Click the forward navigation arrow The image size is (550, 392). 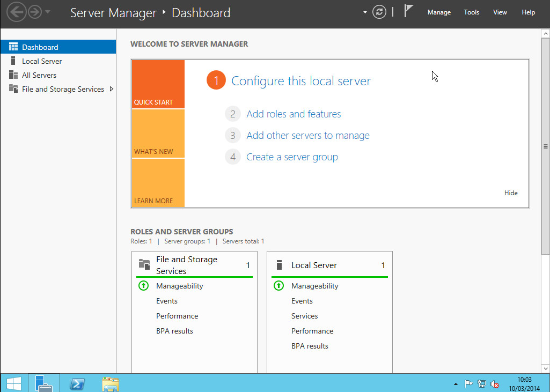point(35,12)
